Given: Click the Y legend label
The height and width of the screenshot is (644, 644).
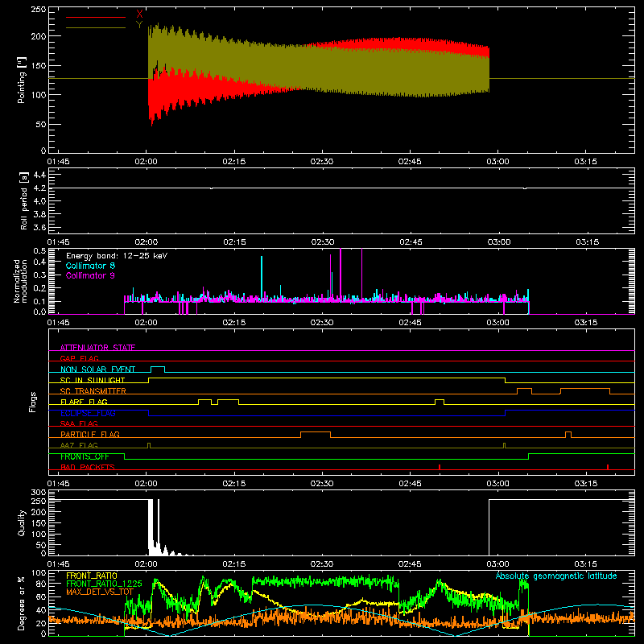Looking at the screenshot, I should pyautogui.click(x=139, y=25).
